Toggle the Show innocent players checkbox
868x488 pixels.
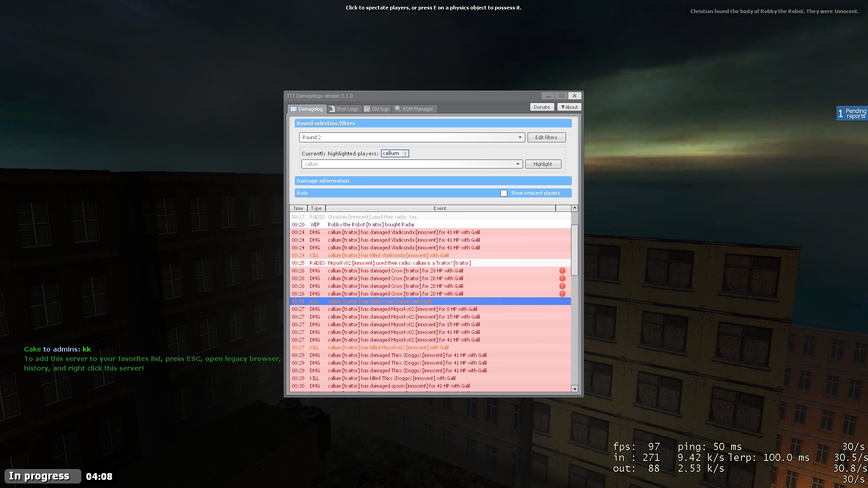pyautogui.click(x=504, y=193)
